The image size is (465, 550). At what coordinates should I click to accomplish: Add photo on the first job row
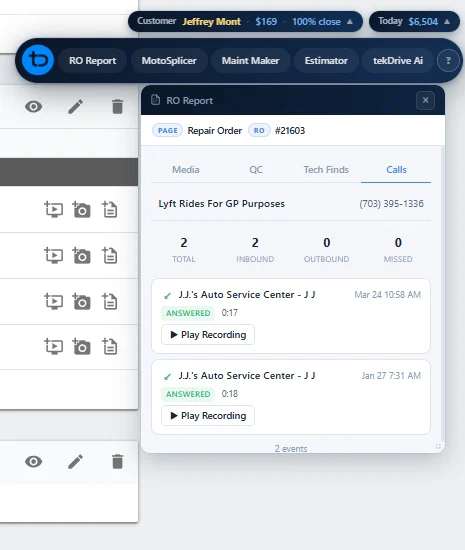pos(81,209)
